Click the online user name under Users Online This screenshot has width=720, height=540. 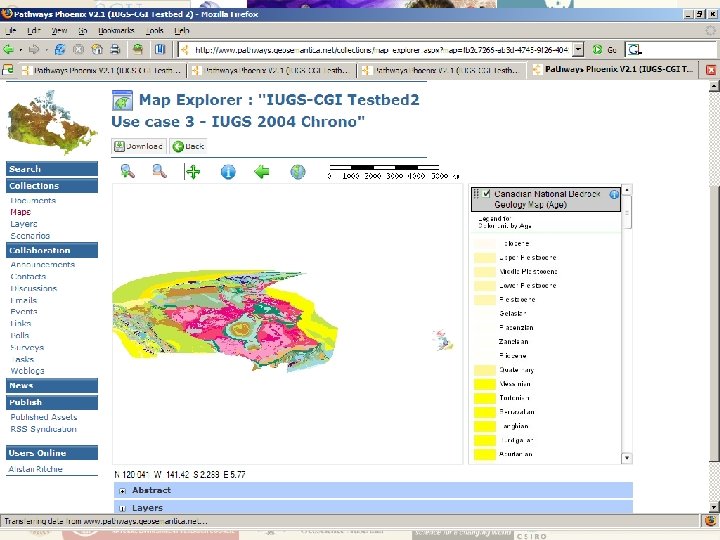point(35,469)
